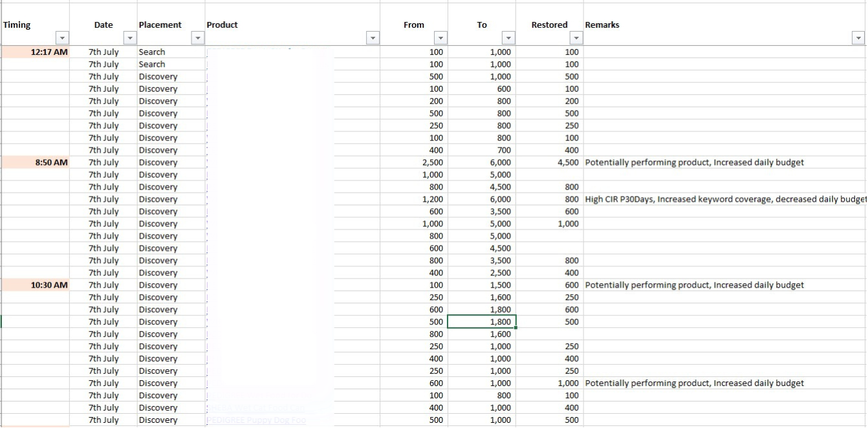Open the To column filter dropdown
Image resolution: width=868 pixels, height=428 pixels.
508,38
